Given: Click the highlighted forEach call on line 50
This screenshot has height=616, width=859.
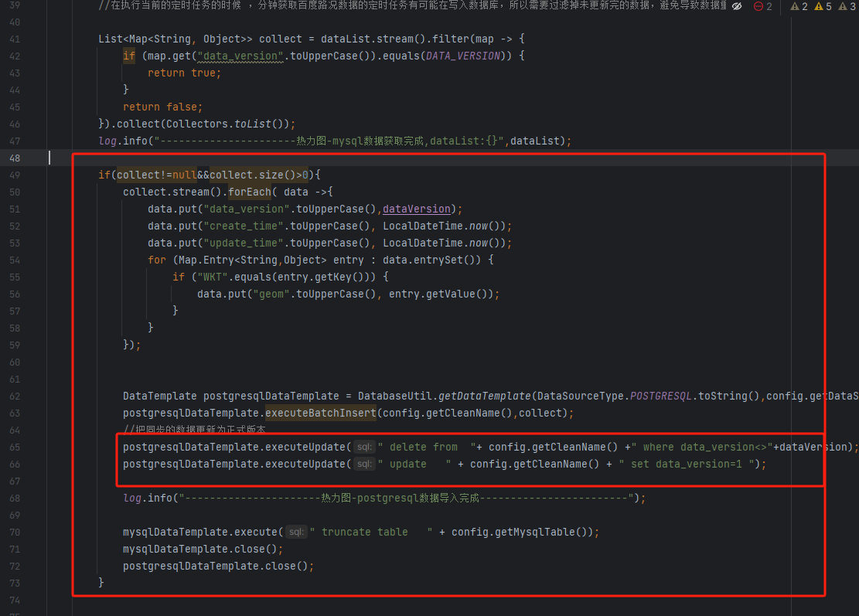Looking at the screenshot, I should (250, 192).
